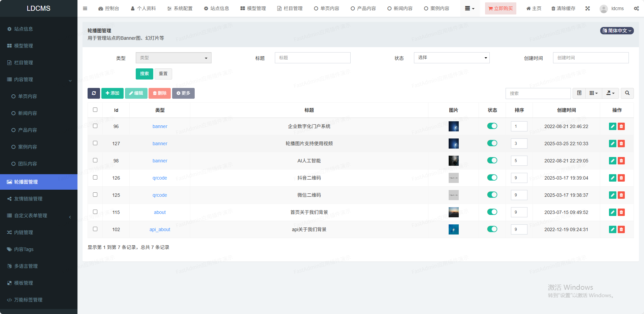Click the red delete icon for row 127
Image resolution: width=644 pixels, height=314 pixels.
point(621,144)
